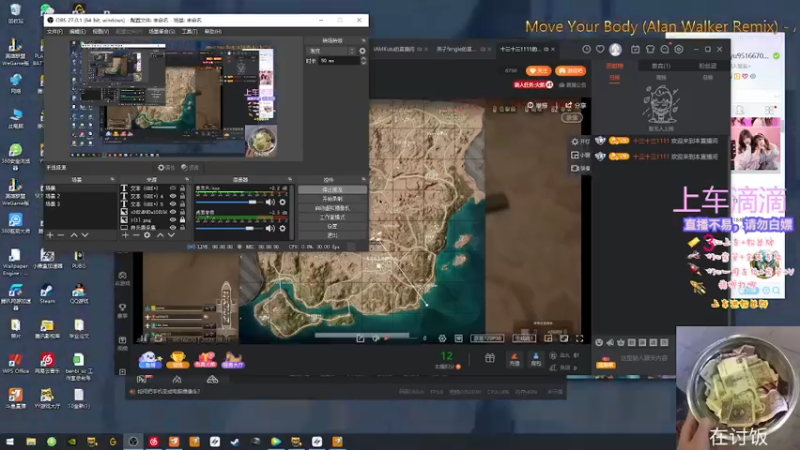This screenshot has height=450, width=800.
Task: Open video quality selector 蓝光 720P30
Action: tap(488, 338)
